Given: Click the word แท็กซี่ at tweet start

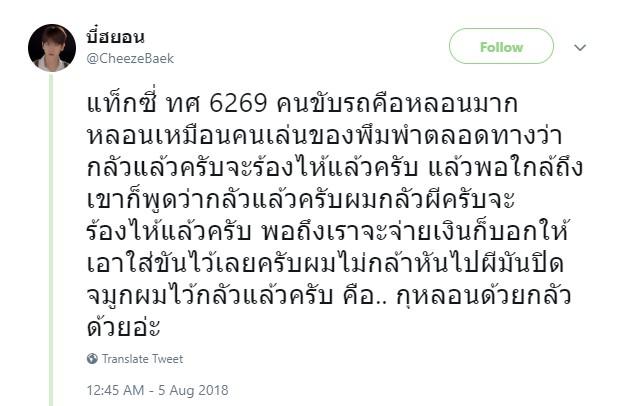Looking at the screenshot, I should point(122,103).
